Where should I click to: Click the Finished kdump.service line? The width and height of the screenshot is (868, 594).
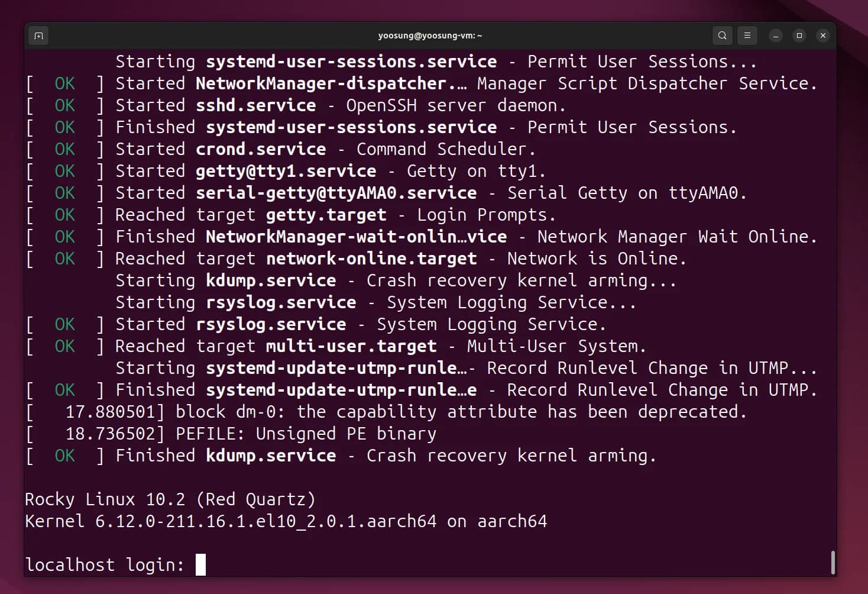tap(341, 456)
